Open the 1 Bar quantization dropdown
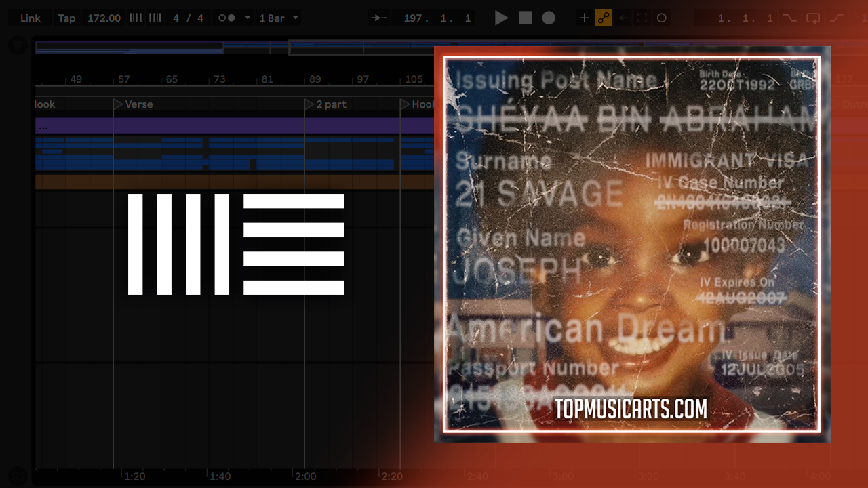The height and width of the screenshot is (488, 868). click(279, 18)
